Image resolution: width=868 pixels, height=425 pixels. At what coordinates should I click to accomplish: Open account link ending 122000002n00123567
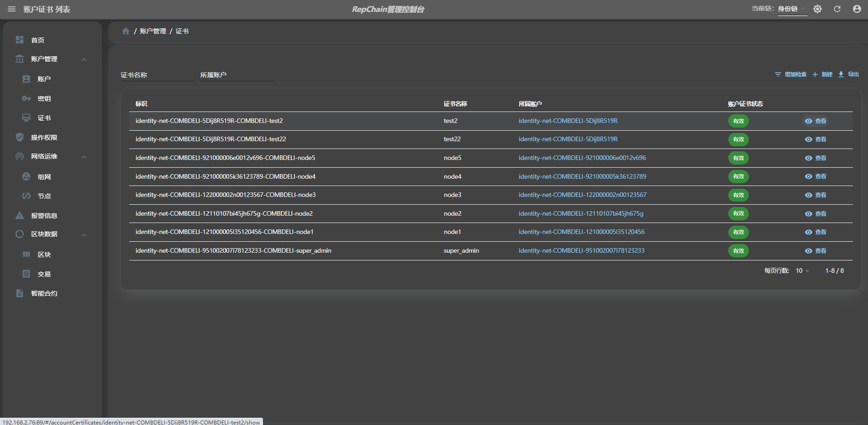[x=583, y=195]
